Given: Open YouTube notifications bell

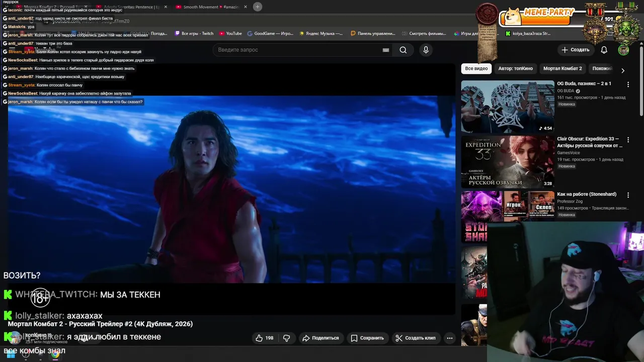Looking at the screenshot, I should (x=604, y=50).
